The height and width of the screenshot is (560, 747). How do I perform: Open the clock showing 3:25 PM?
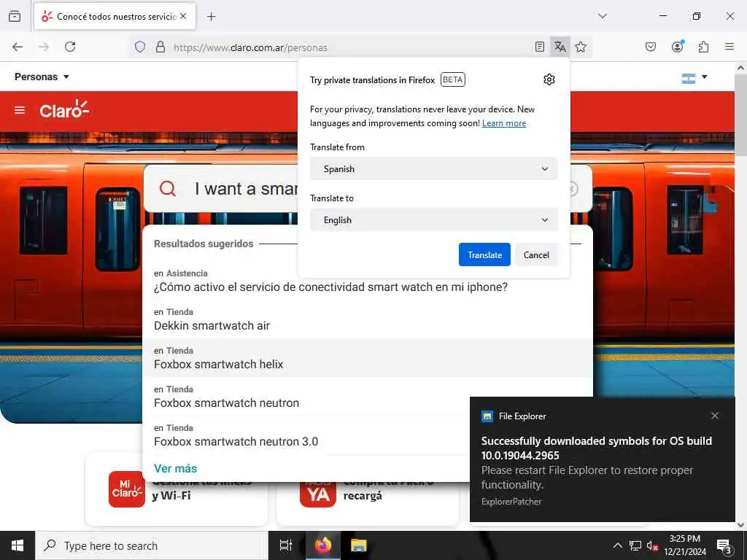click(684, 545)
